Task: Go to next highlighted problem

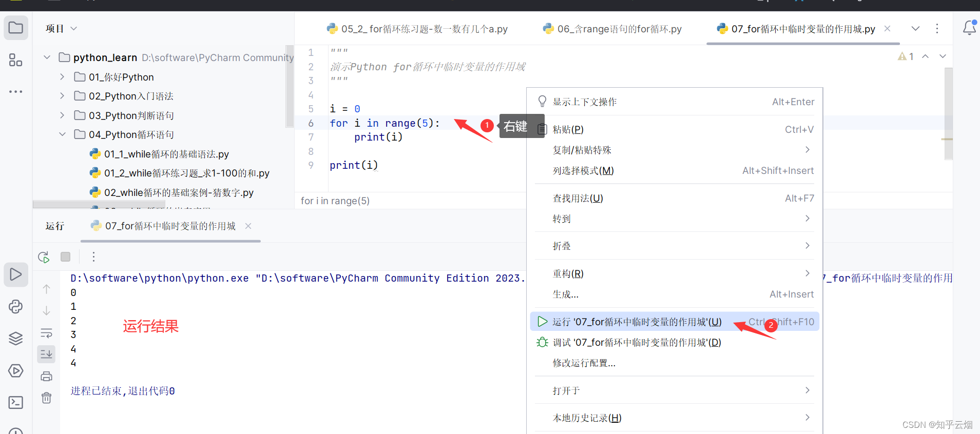Action: tap(943, 56)
